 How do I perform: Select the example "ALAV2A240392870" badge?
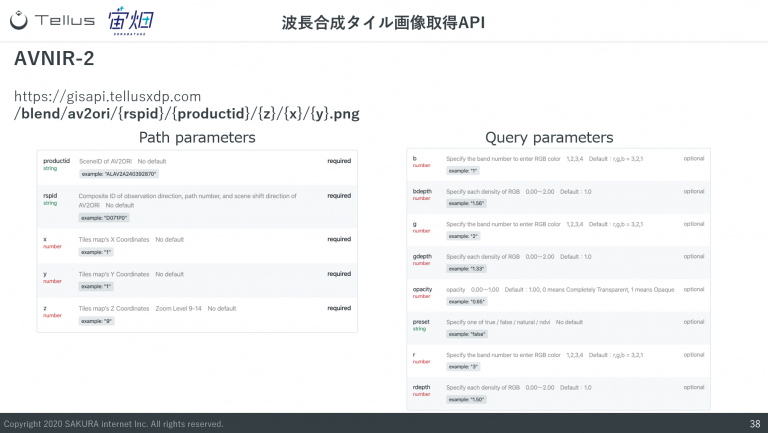[119, 174]
